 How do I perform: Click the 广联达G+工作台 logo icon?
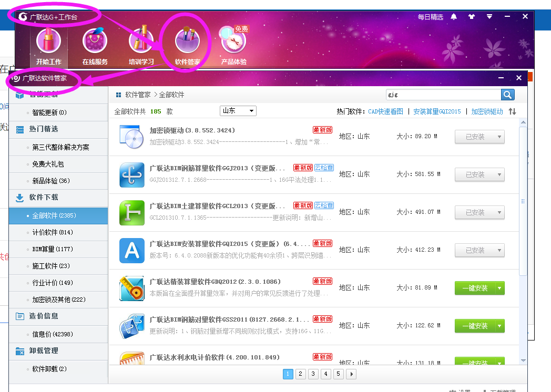point(23,16)
